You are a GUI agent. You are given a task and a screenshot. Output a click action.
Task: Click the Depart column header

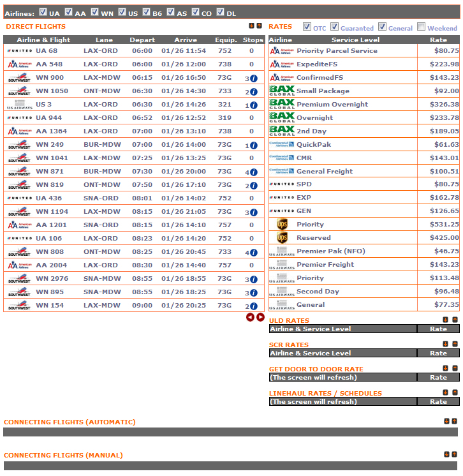142,40
